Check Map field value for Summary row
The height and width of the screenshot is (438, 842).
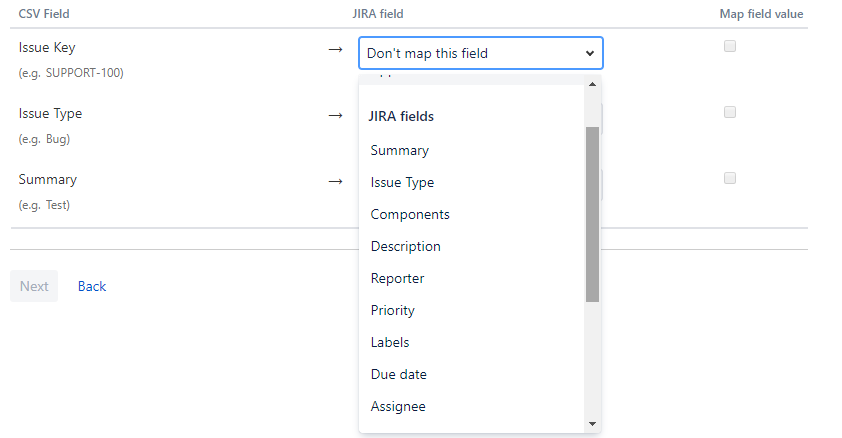(x=729, y=178)
